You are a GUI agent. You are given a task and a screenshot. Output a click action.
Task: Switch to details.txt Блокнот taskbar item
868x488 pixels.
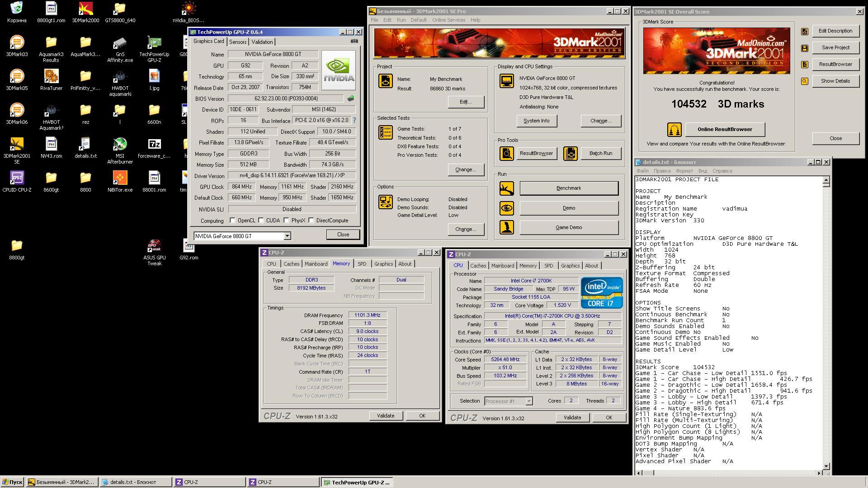(x=136, y=482)
